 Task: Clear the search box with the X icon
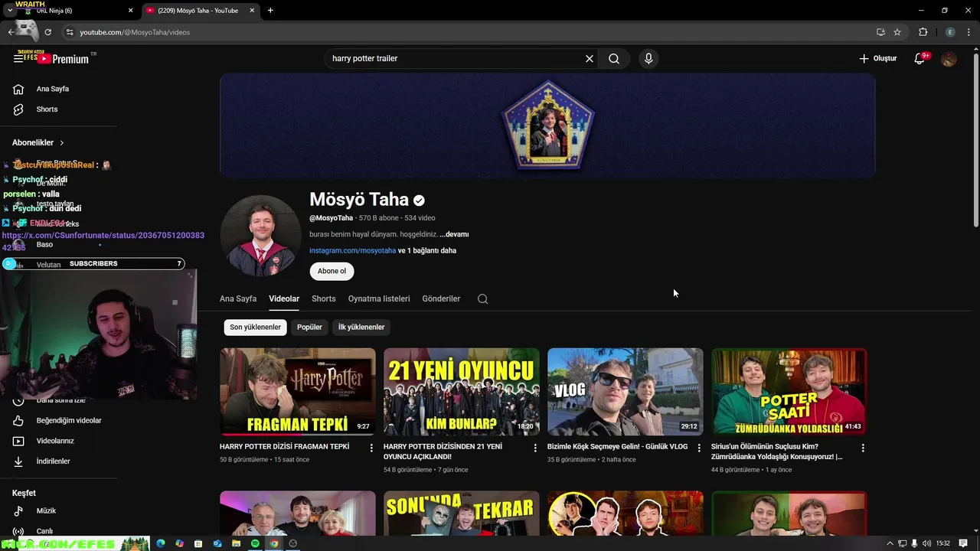pos(590,59)
